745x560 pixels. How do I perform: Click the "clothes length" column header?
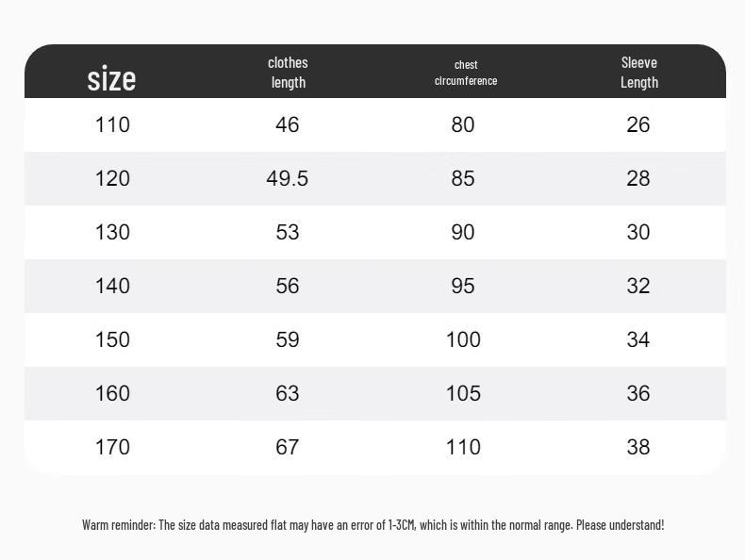[x=288, y=73]
